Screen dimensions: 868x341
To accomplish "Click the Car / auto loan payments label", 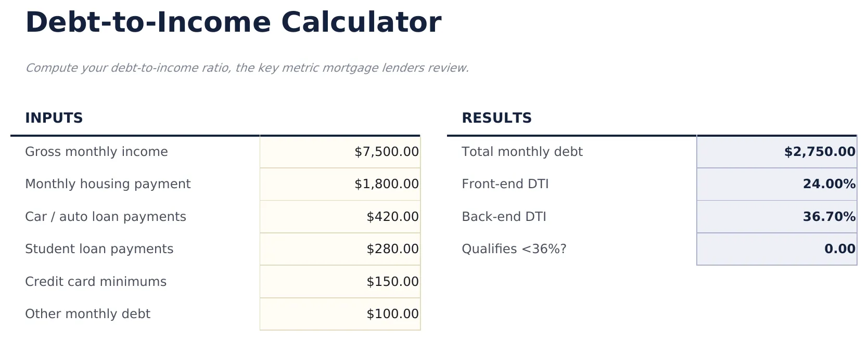I will 106,217.
